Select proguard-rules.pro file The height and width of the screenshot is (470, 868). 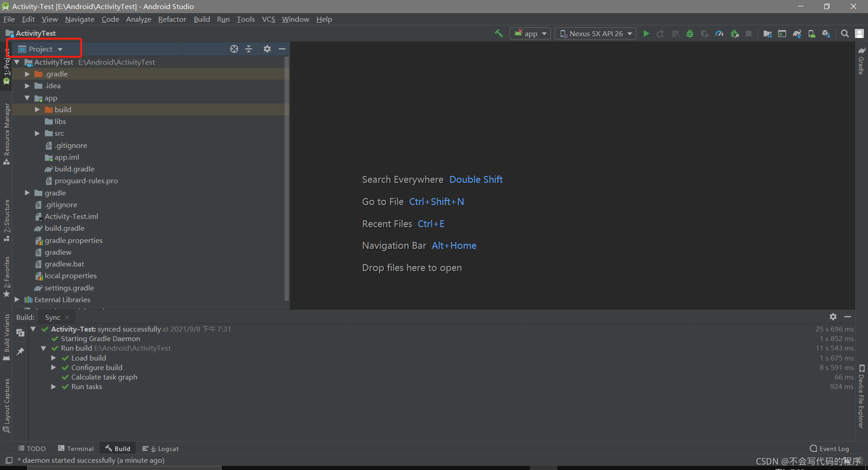[x=86, y=180]
